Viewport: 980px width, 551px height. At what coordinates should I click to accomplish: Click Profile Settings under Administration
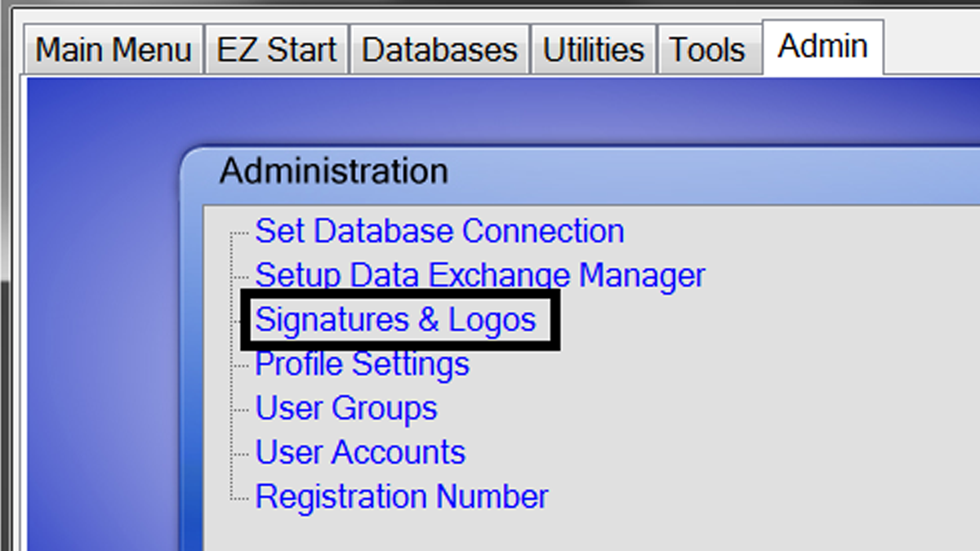click(362, 363)
